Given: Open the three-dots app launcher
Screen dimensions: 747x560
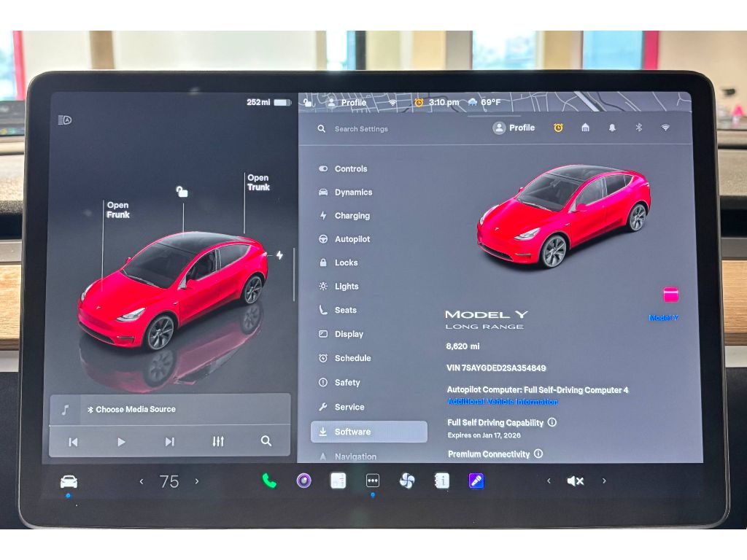Looking at the screenshot, I should click(x=373, y=481).
